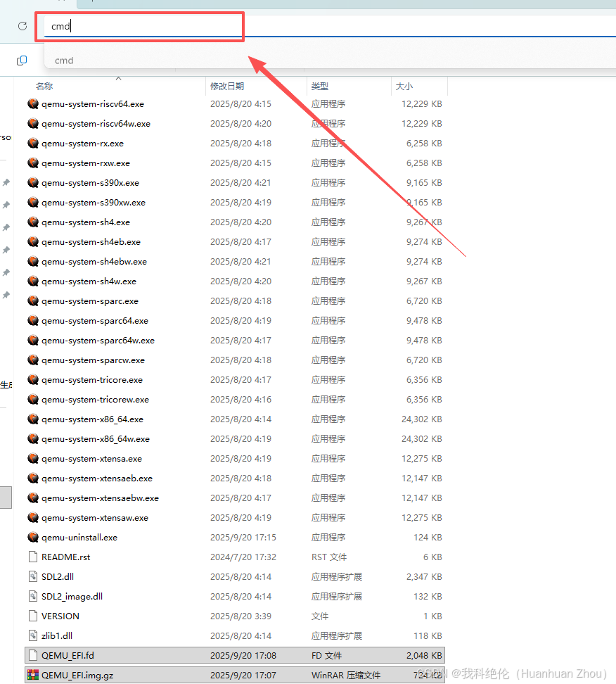
Task: Click the QEMU icon beside qemu-system-x86_64.exe
Action: coord(33,419)
